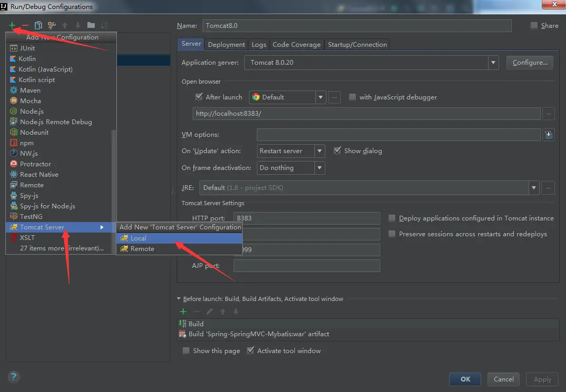566x392 pixels.
Task: Toggle Activate tool window checkbox
Action: 251,350
